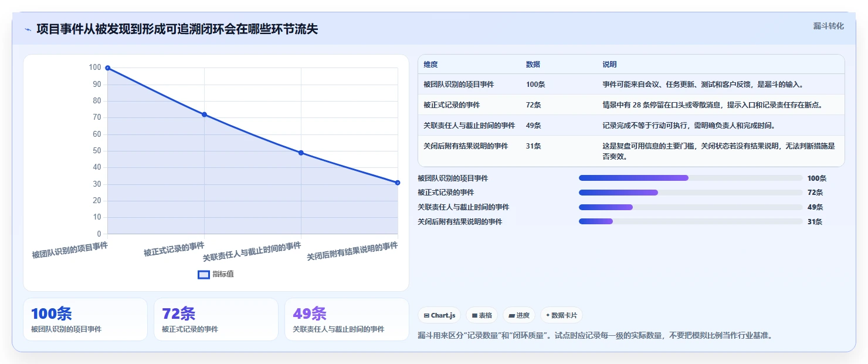Click the 维度 column header in the table
868x364 pixels.
[430, 65]
